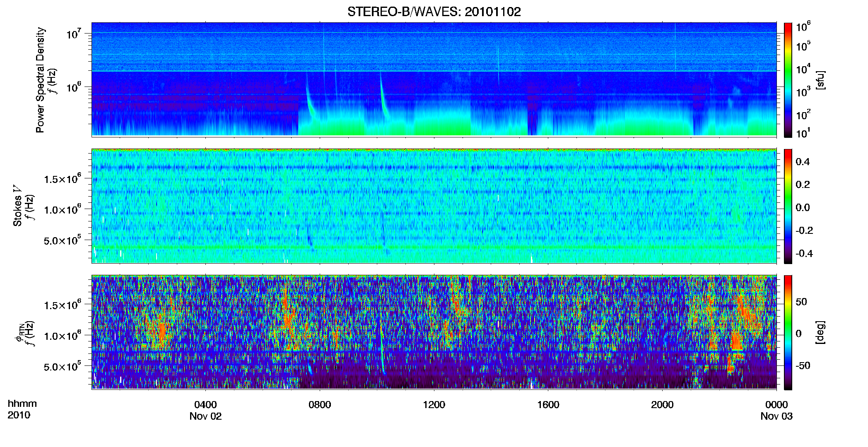
Task: Click the 10^6 label on the sfu color bar
Action: point(803,26)
